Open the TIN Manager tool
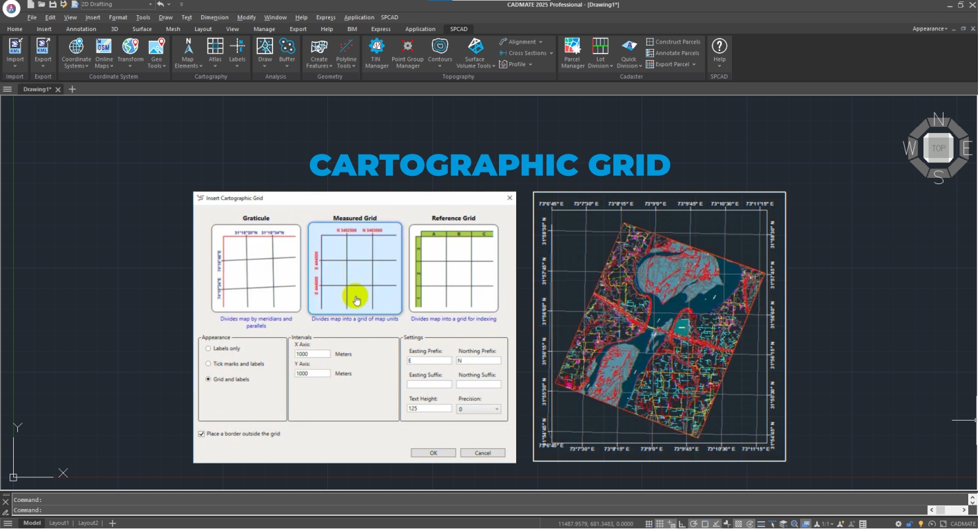The height and width of the screenshot is (531, 980). (376, 52)
